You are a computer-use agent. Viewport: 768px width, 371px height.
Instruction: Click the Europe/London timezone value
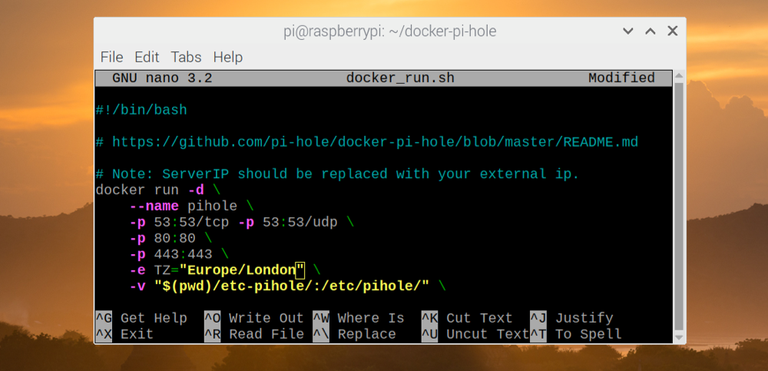[242, 270]
